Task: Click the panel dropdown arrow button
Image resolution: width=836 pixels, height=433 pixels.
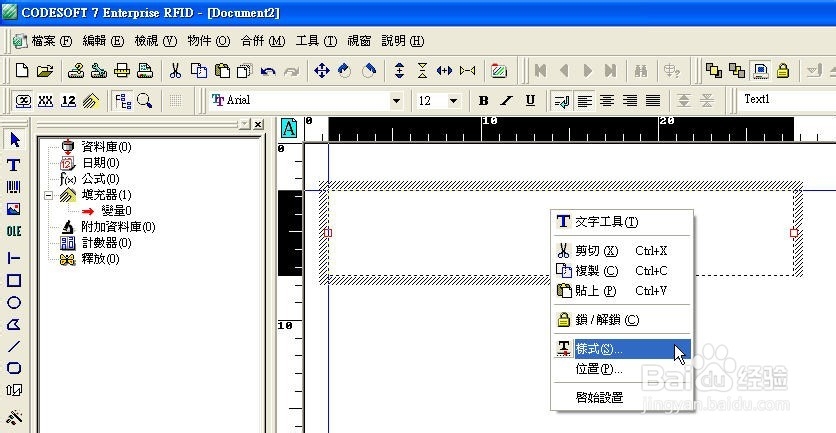Action: [244, 124]
